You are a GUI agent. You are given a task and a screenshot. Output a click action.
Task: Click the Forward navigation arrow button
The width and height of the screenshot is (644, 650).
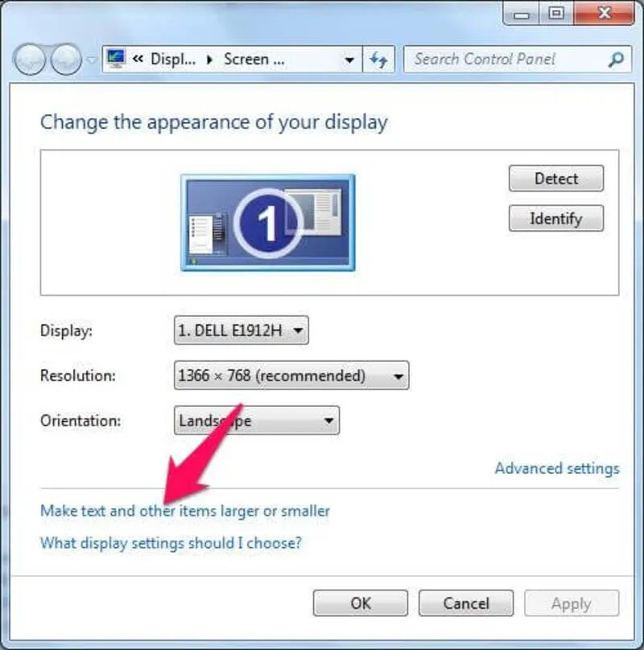66,60
